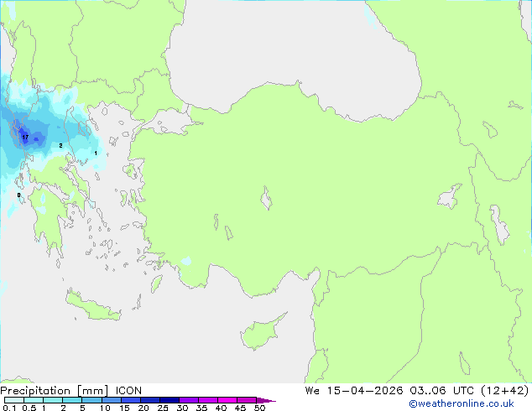This screenshot has width=532, height=411.
Task: Click the 35–40 mm legend color box
Action: 208,400
